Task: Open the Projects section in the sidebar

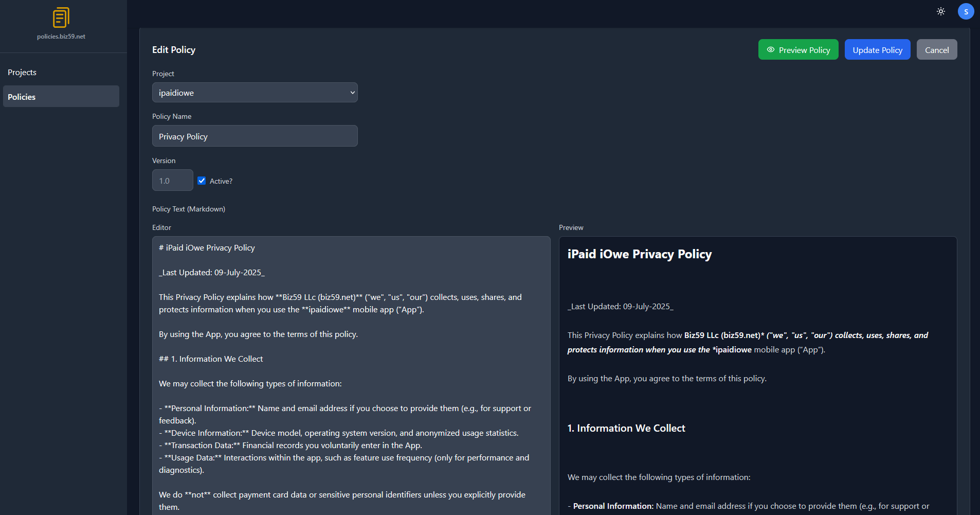Action: coord(22,72)
